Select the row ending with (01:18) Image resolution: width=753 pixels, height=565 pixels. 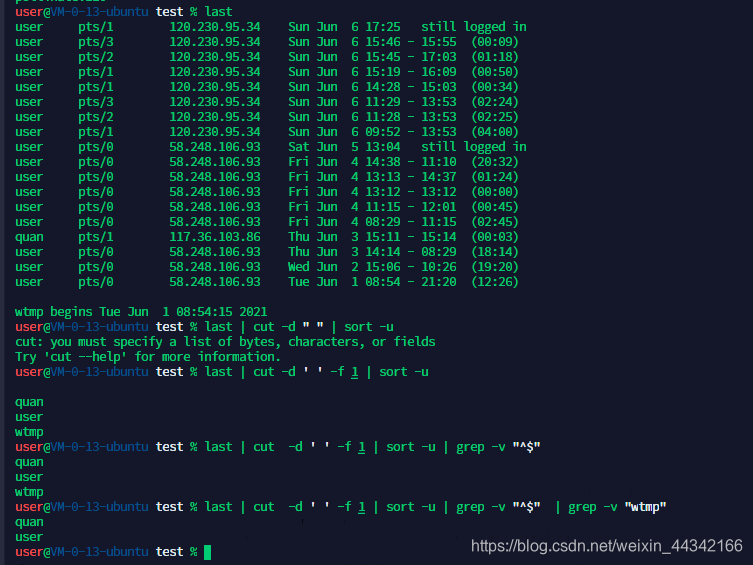267,57
